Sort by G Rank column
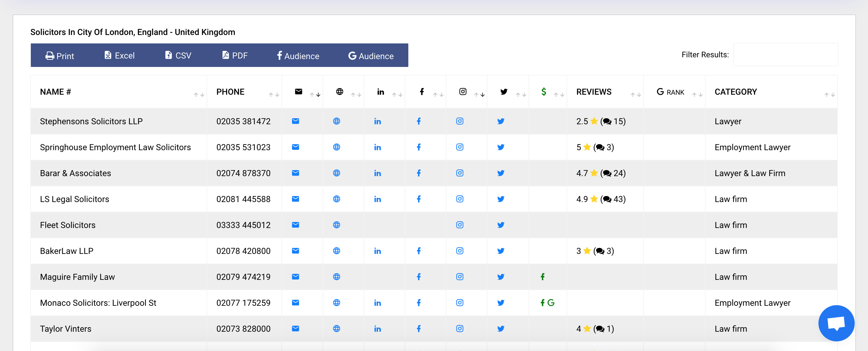 [670, 92]
